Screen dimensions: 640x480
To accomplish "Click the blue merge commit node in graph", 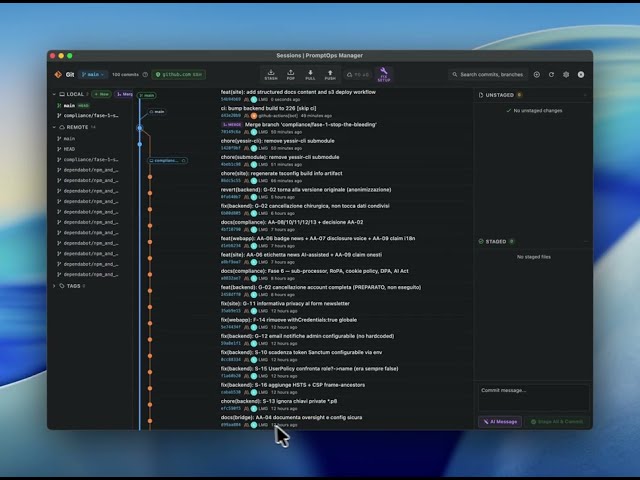I will click(x=140, y=128).
